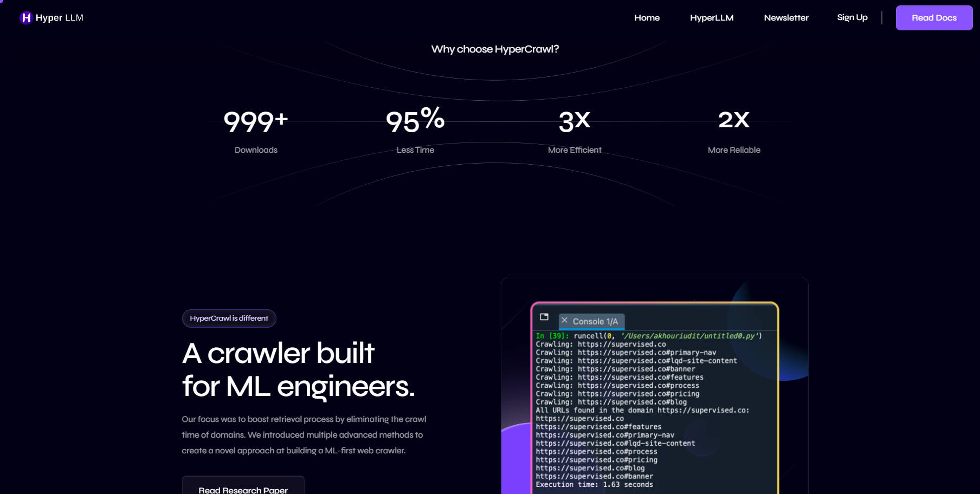This screenshot has height=494, width=980.
Task: Open the HyperLLM nav menu
Action: pos(711,17)
